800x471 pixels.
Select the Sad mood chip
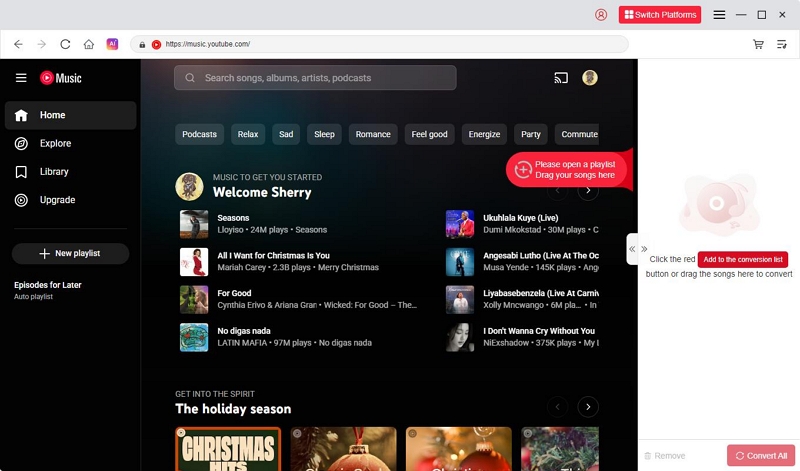point(286,134)
